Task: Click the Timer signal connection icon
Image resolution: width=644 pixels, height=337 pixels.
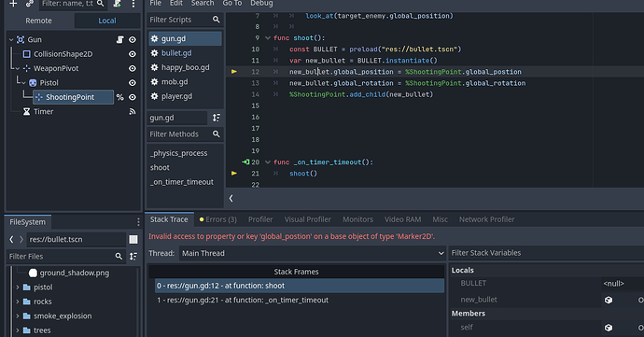Action: (x=133, y=111)
